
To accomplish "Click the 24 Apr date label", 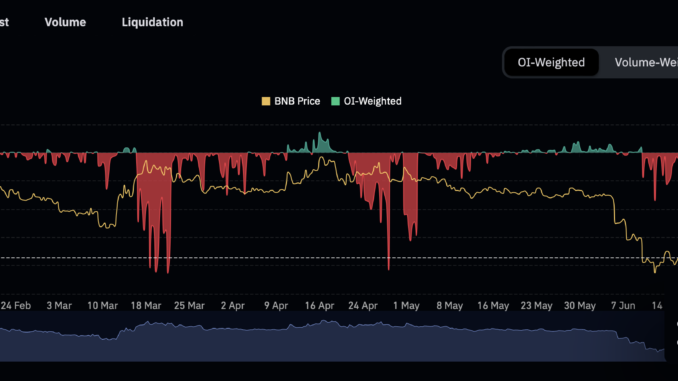I will pos(363,305).
